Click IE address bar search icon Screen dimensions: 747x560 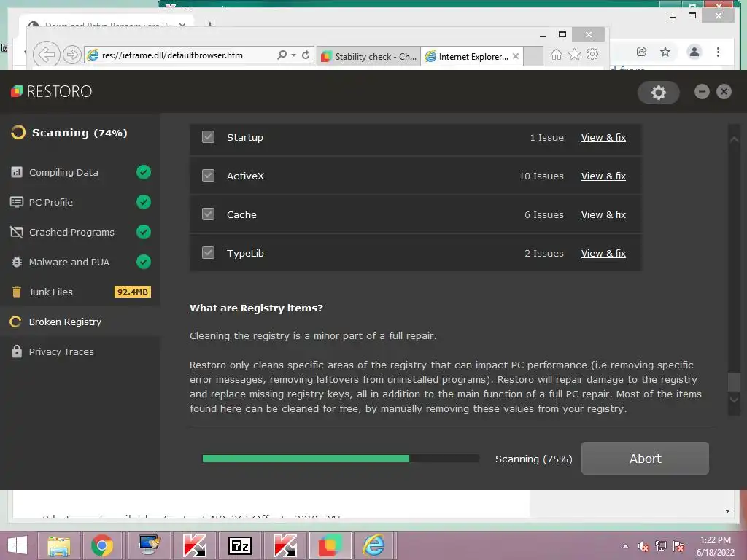[282, 55]
